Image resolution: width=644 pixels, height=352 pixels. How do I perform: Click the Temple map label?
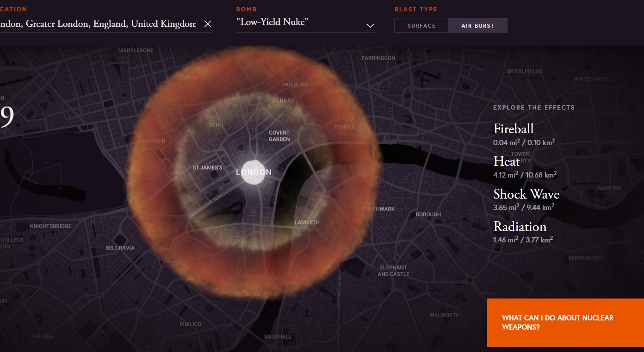click(x=344, y=127)
